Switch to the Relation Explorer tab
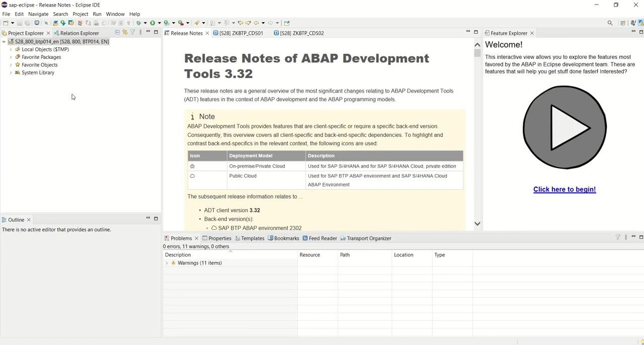 point(76,33)
